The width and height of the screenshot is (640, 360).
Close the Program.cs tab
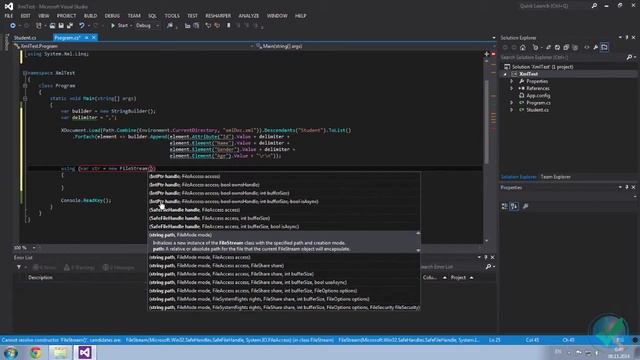coord(94,38)
